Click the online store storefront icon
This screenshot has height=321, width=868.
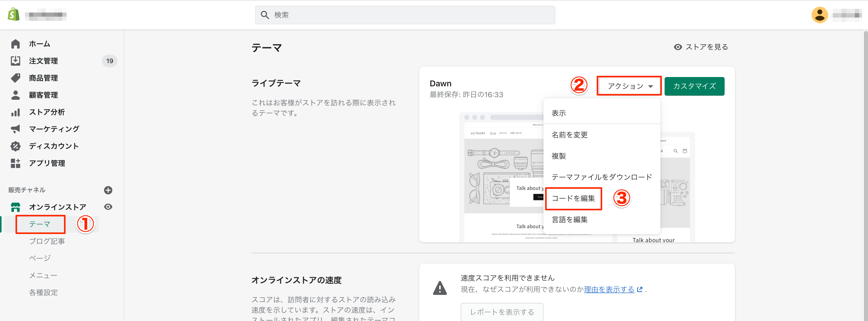tap(16, 207)
